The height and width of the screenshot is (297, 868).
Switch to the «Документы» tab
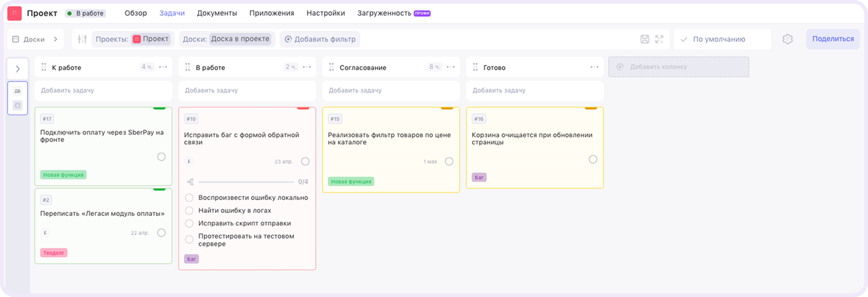[217, 13]
